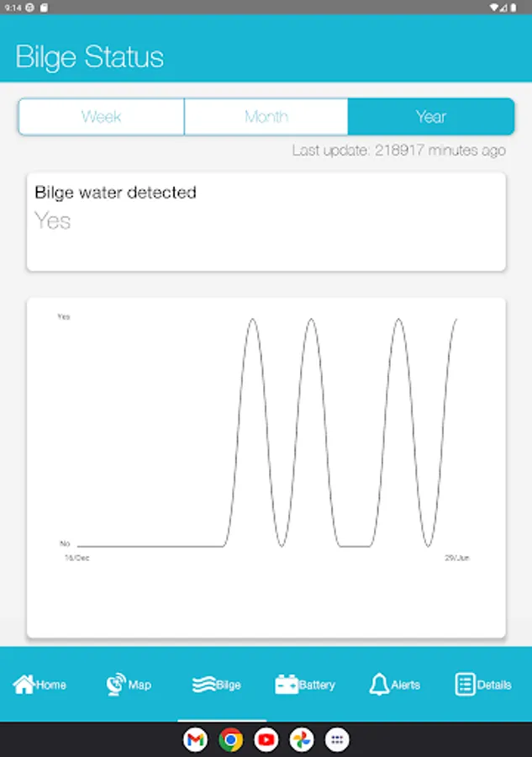Open the Battery icon
This screenshot has width=532, height=757.
pyautogui.click(x=287, y=685)
